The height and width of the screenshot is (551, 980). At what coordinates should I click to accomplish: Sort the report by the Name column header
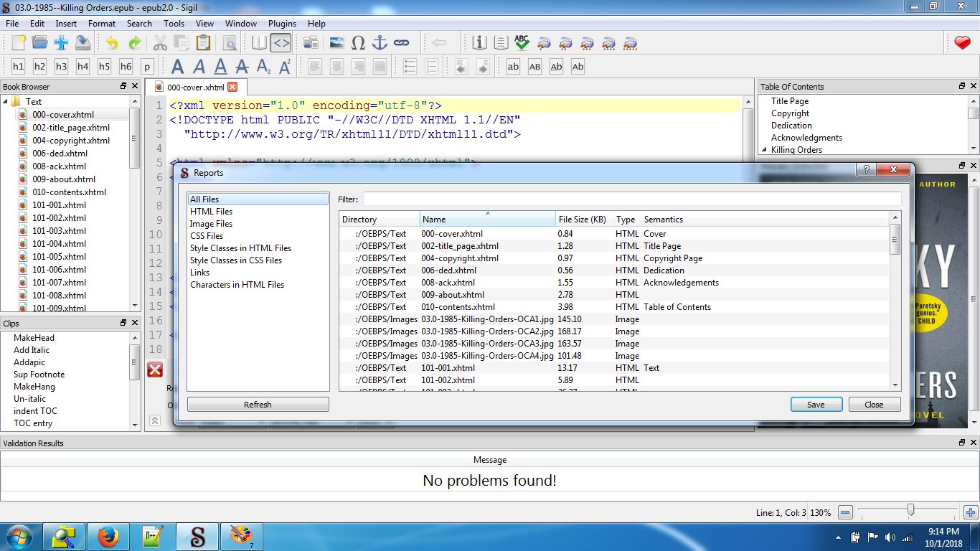[487, 220]
